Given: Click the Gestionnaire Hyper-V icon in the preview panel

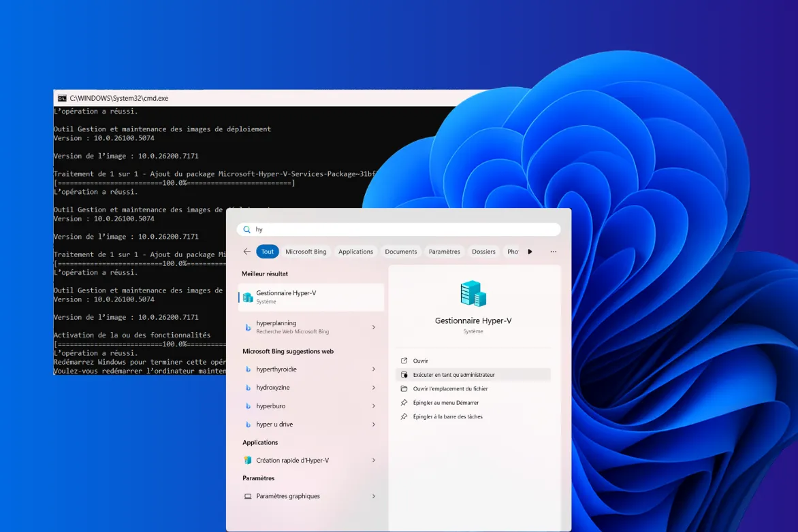Looking at the screenshot, I should pyautogui.click(x=473, y=293).
